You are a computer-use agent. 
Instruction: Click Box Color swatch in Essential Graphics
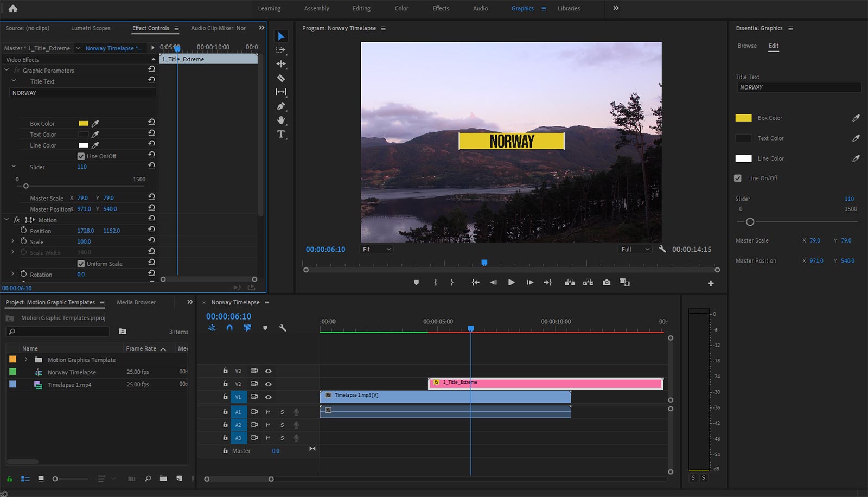[743, 118]
